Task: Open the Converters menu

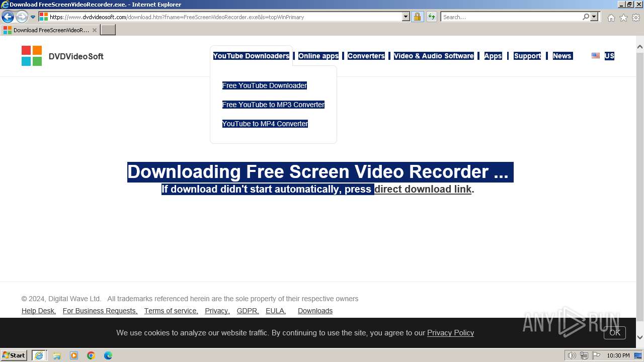Action: point(366,56)
